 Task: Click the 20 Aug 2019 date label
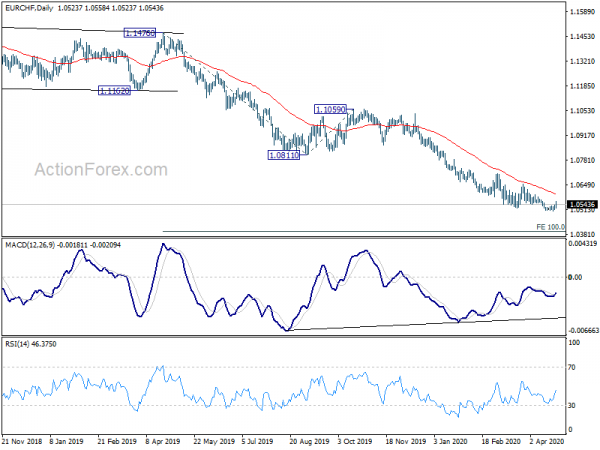pos(309,441)
